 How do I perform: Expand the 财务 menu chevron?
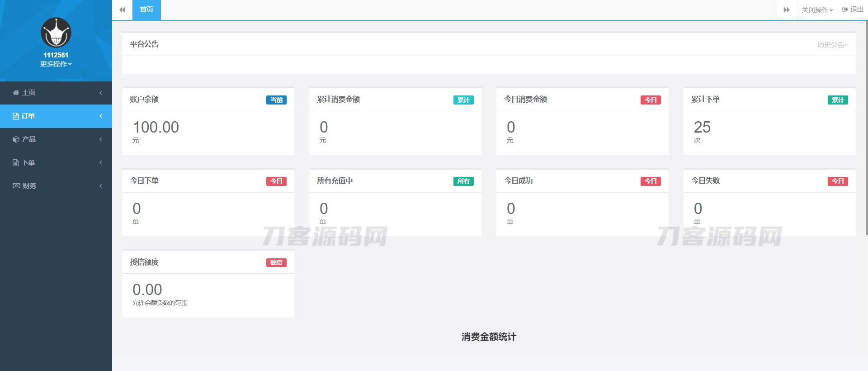(101, 186)
